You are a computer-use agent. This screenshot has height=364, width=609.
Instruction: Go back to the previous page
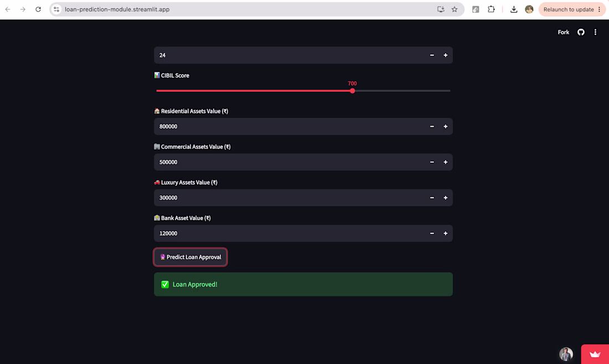click(x=8, y=9)
